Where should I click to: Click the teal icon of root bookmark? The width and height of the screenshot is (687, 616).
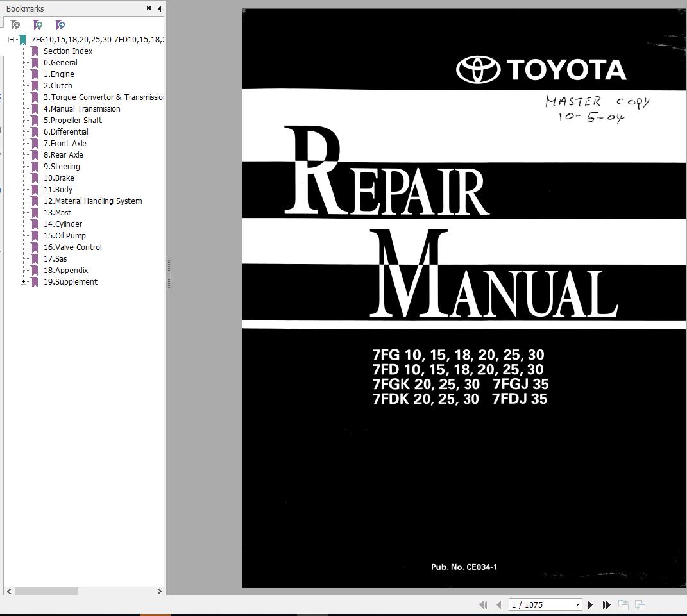23,39
